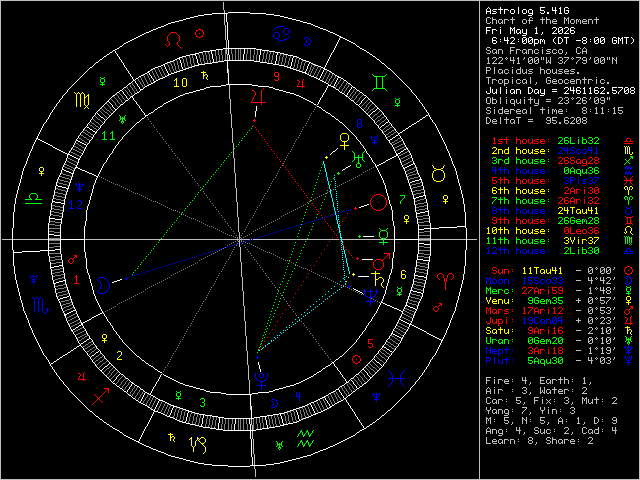The height and width of the screenshot is (480, 640).
Task: Select the large red Mars symbol inside the wheel
Action: (x=382, y=262)
